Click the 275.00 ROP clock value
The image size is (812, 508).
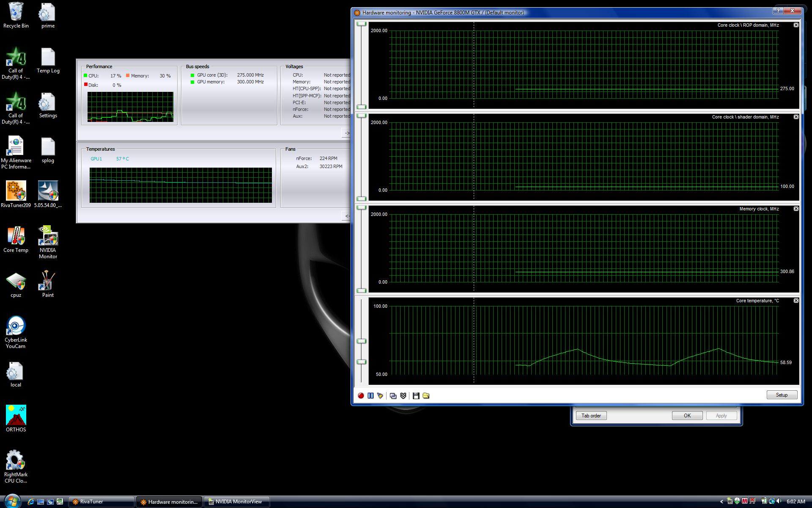(x=787, y=88)
